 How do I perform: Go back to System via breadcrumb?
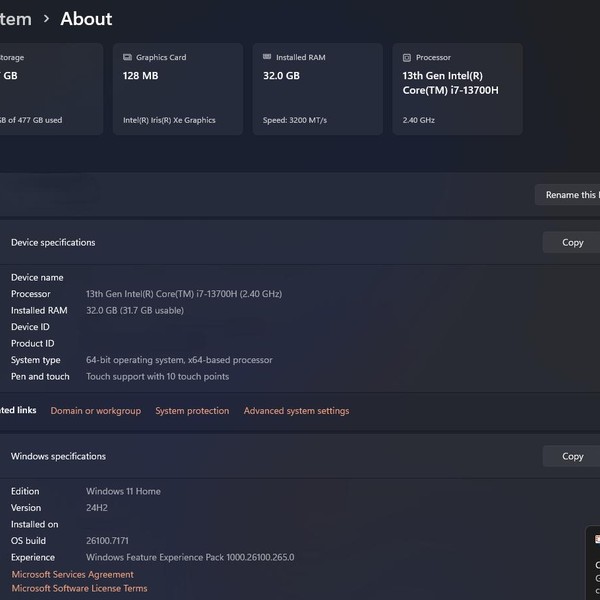pos(15,19)
